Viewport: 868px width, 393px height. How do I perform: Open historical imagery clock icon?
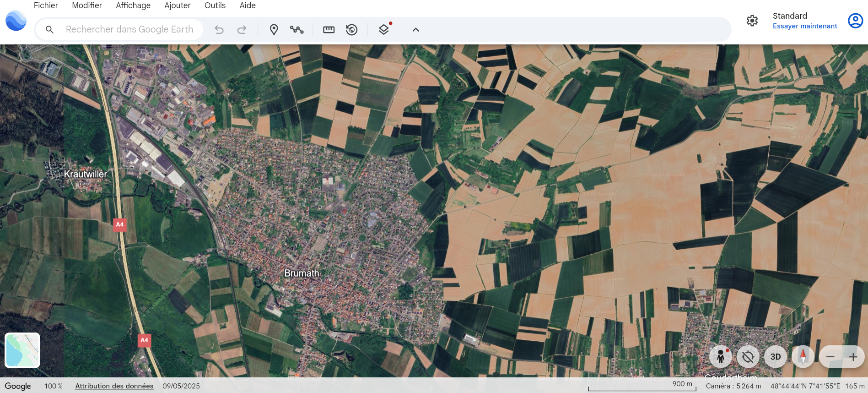click(x=351, y=30)
